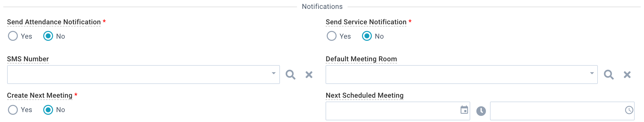Select No for Send Attendance Notification
The height and width of the screenshot is (122, 644).
click(48, 36)
